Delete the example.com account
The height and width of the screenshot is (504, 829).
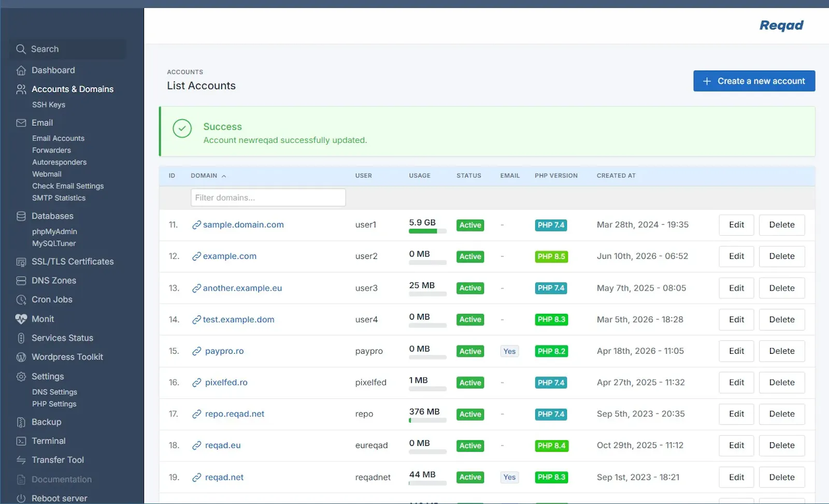coord(782,256)
